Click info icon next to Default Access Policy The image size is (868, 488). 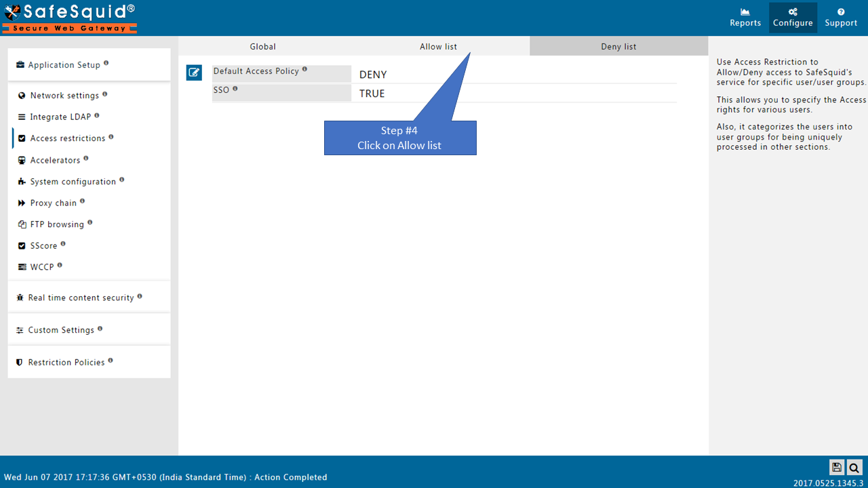[x=304, y=69]
